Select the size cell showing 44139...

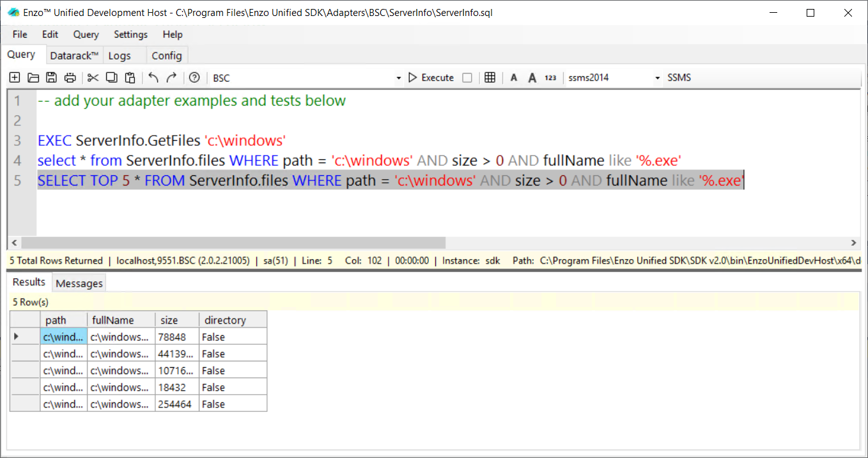tap(177, 354)
